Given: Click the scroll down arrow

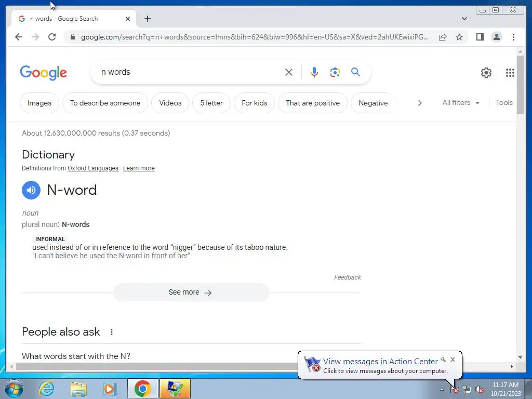Looking at the screenshot, I should (520, 357).
